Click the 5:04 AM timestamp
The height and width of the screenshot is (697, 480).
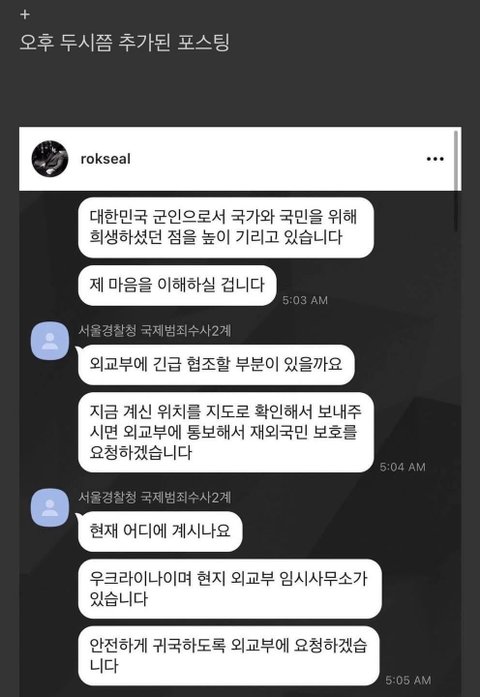coord(402,467)
